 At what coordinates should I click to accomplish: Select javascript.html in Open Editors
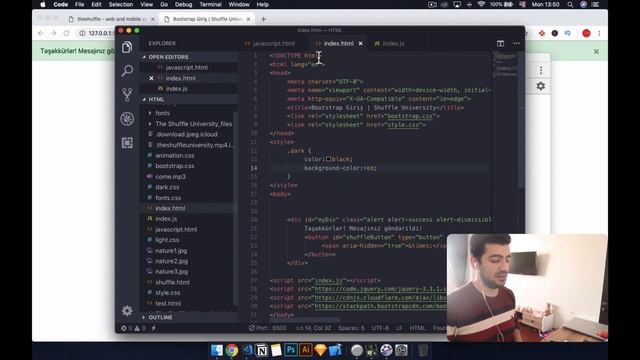pos(187,67)
